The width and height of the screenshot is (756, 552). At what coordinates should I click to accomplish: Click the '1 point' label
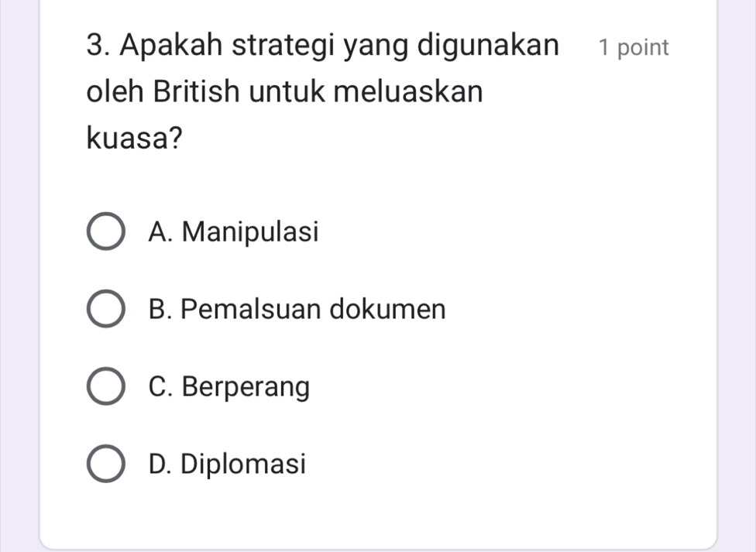coord(632,48)
